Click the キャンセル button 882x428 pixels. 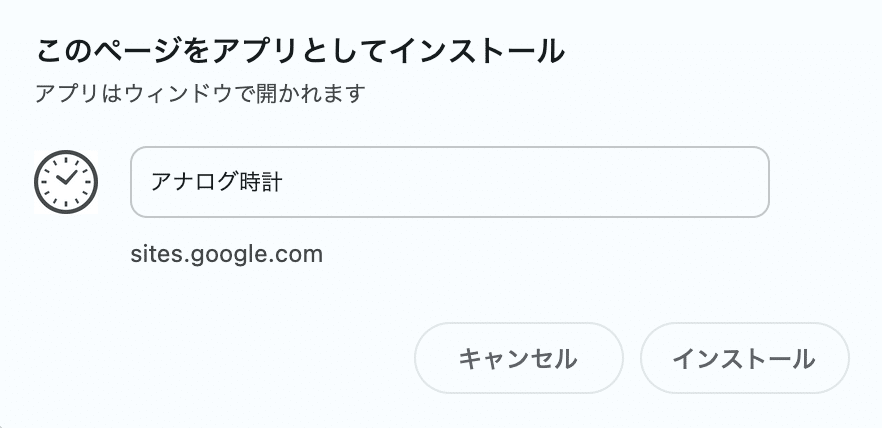point(518,358)
